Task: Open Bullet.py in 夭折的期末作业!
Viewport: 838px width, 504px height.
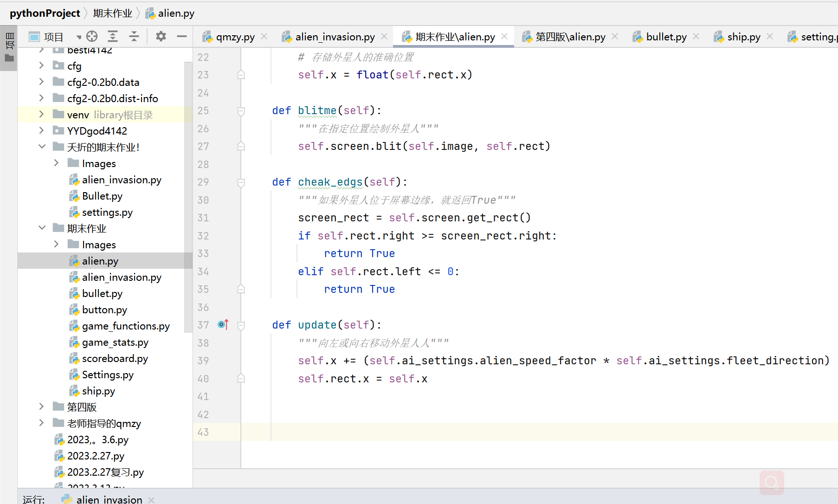Action: (x=102, y=196)
